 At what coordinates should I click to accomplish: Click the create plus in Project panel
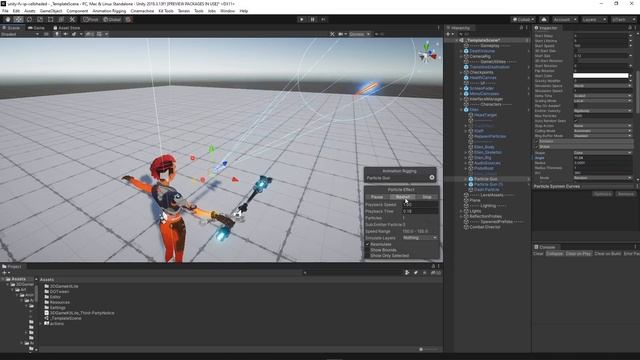coord(4,273)
